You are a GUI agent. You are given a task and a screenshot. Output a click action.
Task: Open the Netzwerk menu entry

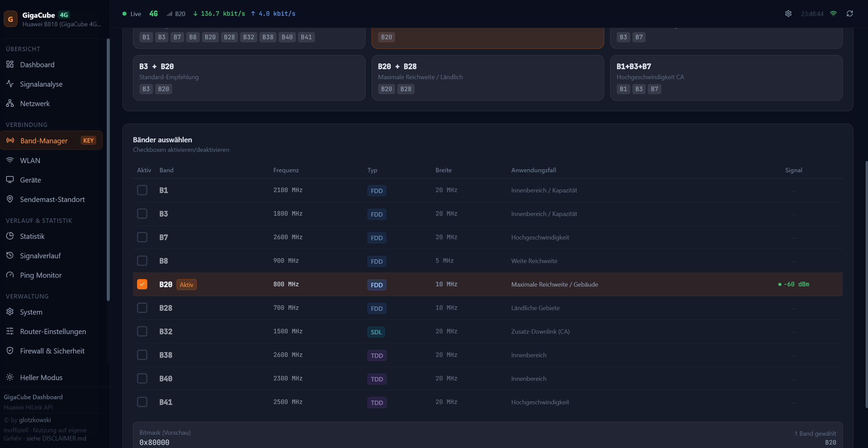[x=51, y=103]
